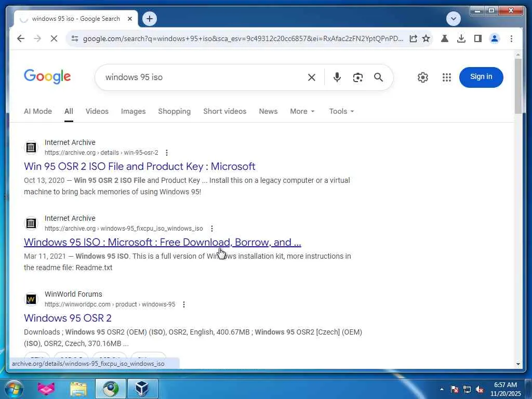Open Windows 95 OSR 2 WinWorld result
532x399 pixels.
click(68, 318)
